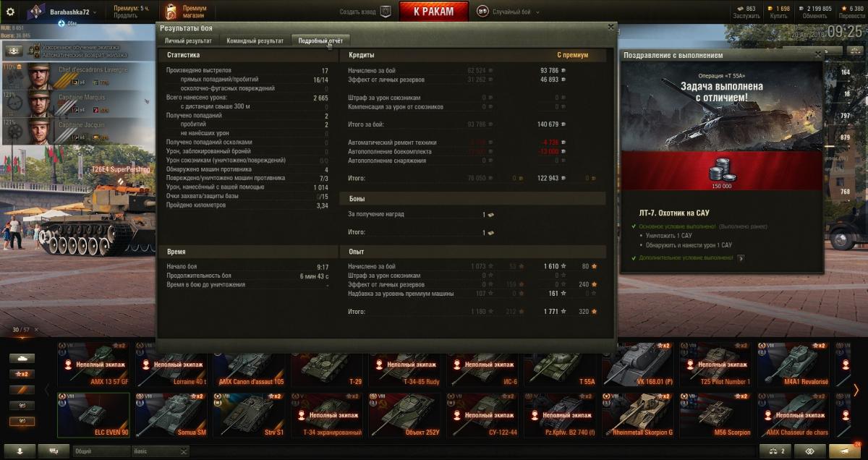Close the Результаты боя window
868x460 pixels.
(x=610, y=27)
